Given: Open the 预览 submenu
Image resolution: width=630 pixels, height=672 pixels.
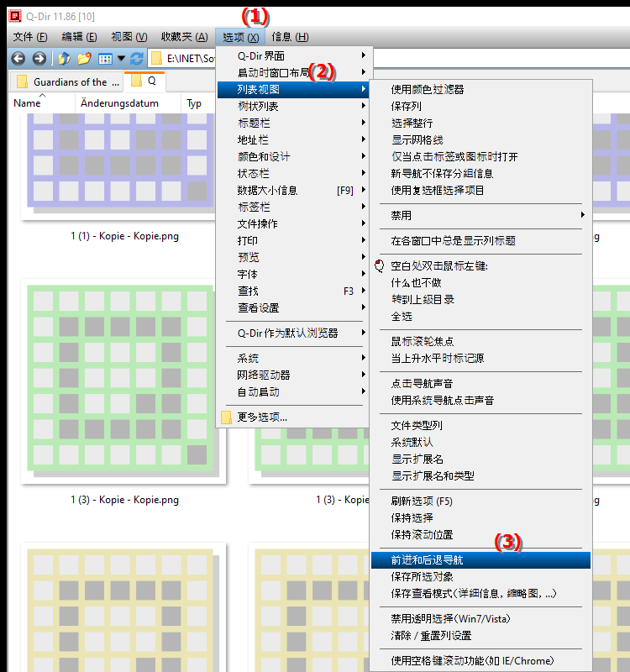Looking at the screenshot, I should pyautogui.click(x=293, y=257).
